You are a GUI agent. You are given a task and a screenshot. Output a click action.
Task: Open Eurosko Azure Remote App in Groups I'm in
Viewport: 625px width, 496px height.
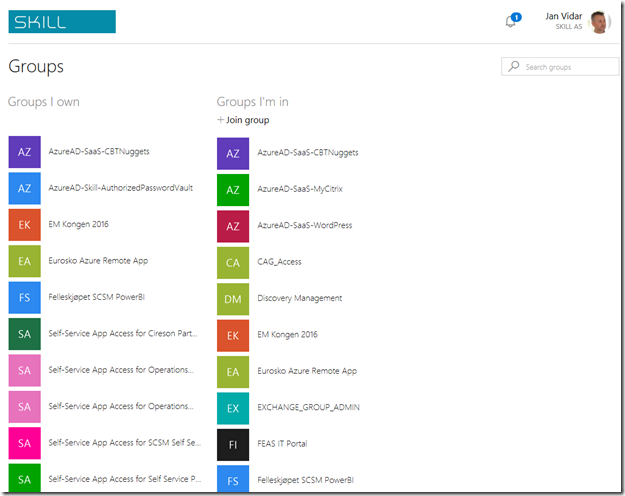[x=307, y=371]
